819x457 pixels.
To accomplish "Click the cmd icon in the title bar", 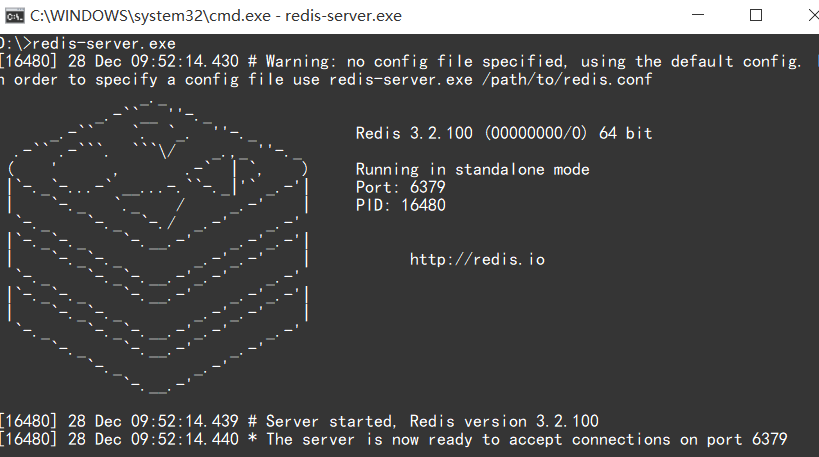I will (14, 15).
